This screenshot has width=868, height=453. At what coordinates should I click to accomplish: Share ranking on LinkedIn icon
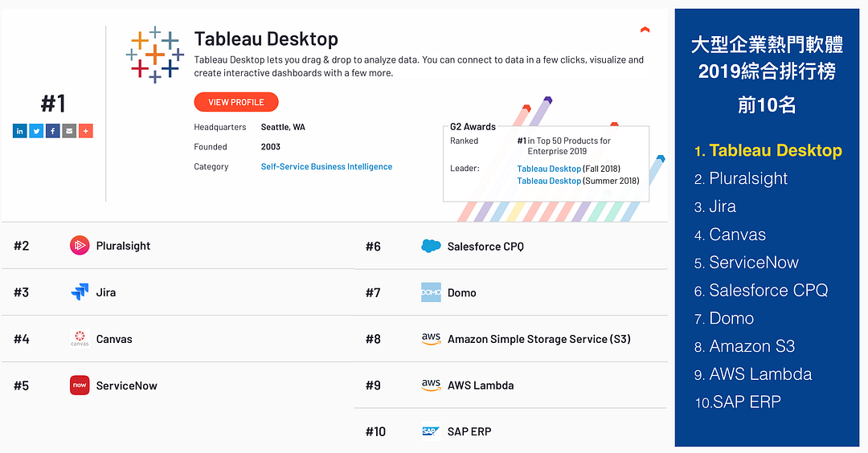19,131
